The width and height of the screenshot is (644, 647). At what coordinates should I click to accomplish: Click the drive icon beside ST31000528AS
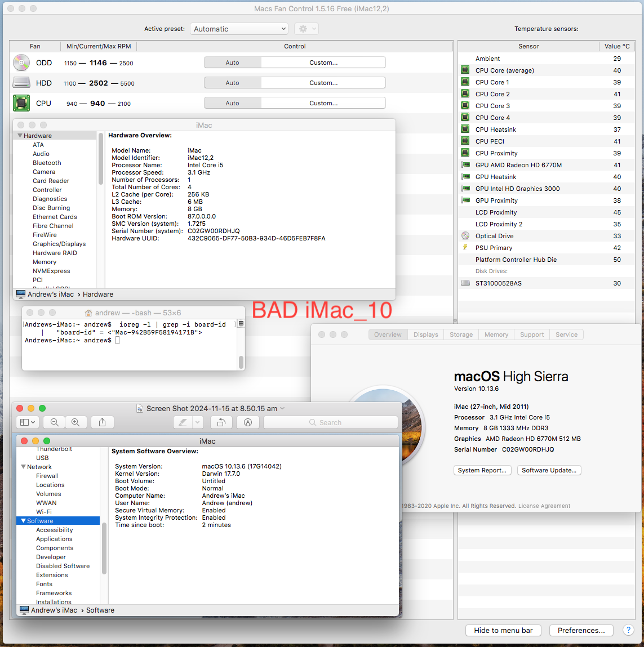pos(465,283)
